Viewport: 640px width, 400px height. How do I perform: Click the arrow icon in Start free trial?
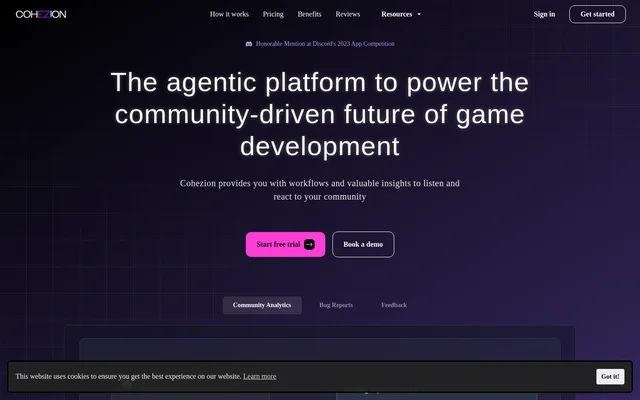tap(309, 244)
